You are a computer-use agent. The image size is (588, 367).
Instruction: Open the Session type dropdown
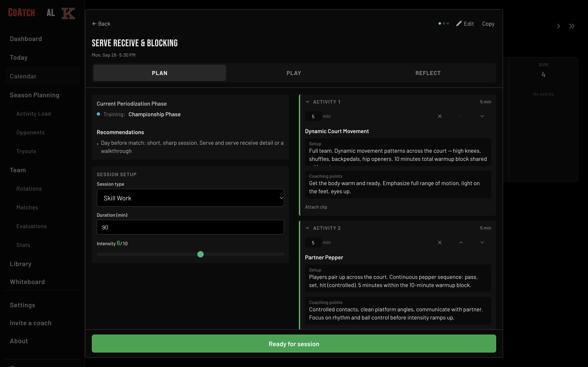click(x=190, y=198)
